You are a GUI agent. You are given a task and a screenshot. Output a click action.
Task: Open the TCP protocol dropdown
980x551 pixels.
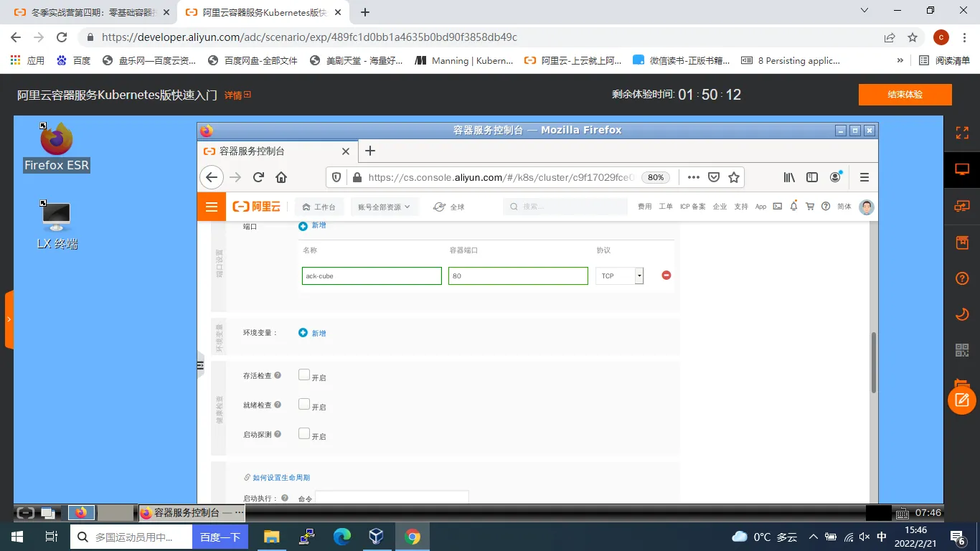[619, 275]
